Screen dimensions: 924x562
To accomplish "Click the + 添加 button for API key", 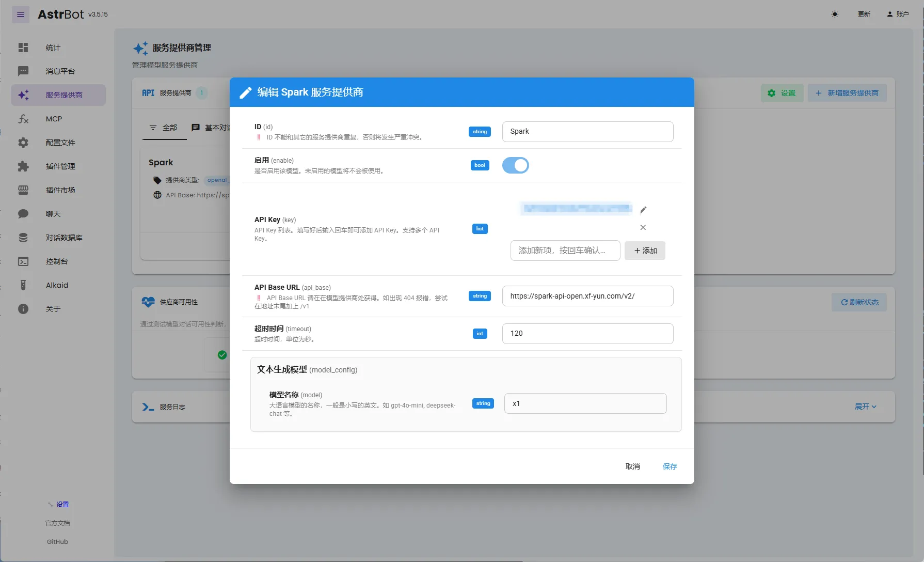I will coord(645,251).
